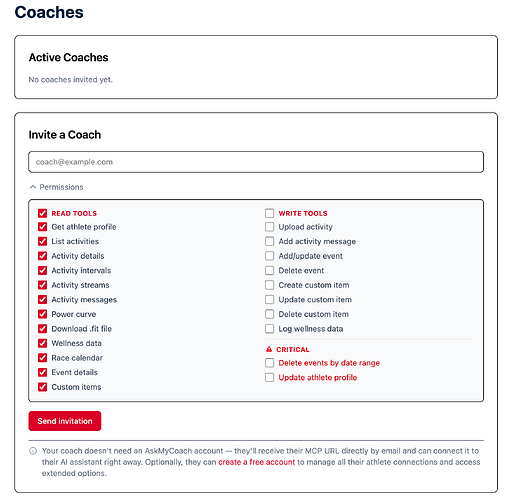Uncheck the Race calendar checkbox
Screen dimensions: 513x500
[42, 358]
